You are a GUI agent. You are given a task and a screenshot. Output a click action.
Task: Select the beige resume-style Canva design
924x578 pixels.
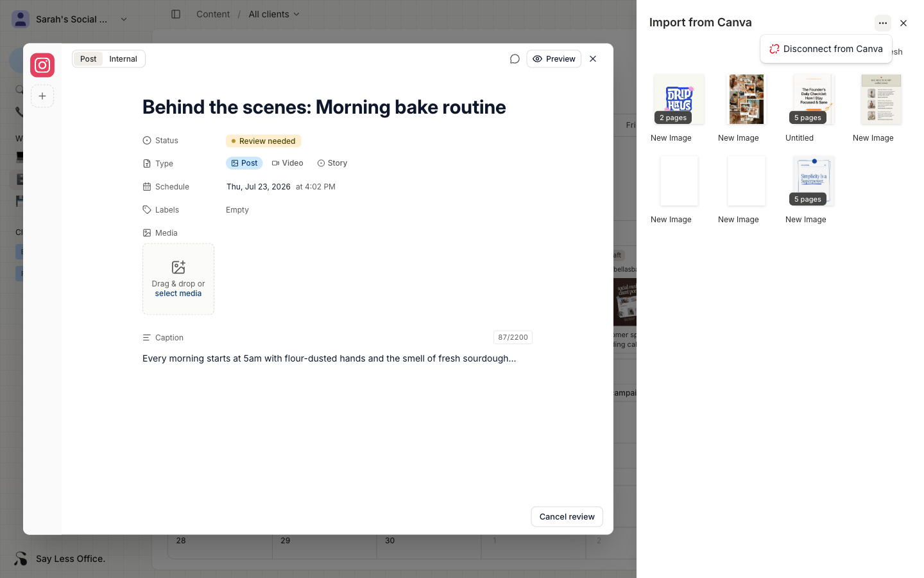tap(881, 100)
